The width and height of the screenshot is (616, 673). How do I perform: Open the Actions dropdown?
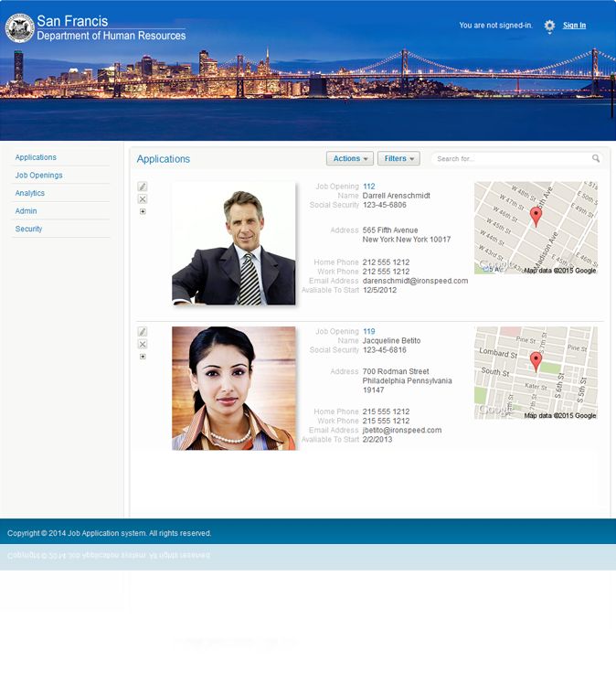pyautogui.click(x=350, y=158)
